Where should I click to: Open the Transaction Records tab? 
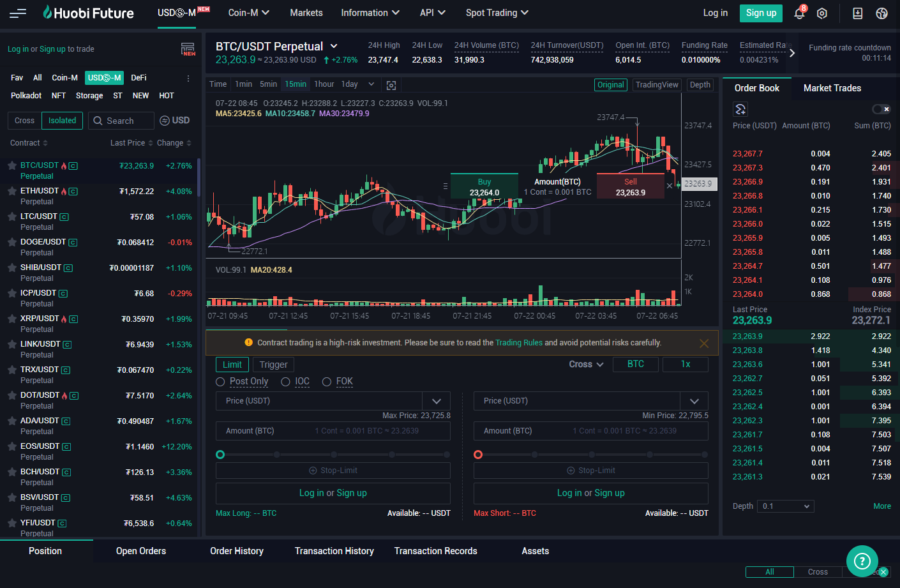click(x=436, y=551)
